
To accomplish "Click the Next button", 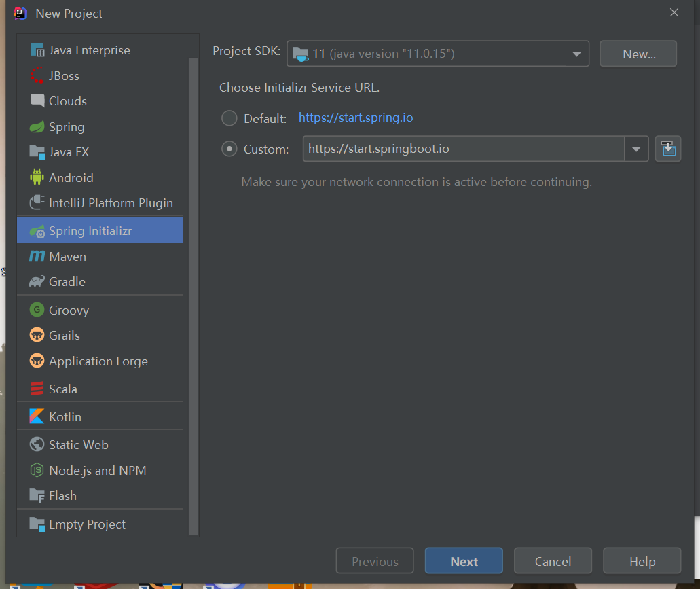I will coord(464,561).
